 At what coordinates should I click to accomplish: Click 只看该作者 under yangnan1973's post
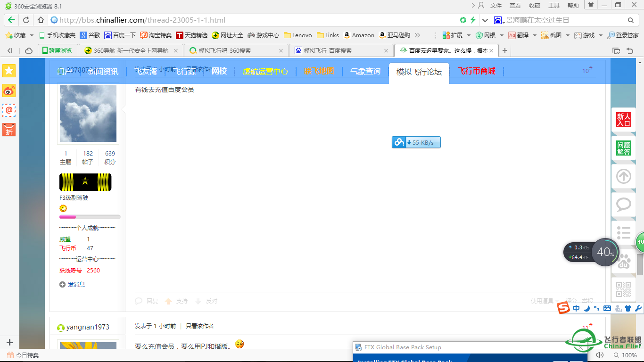(199, 326)
